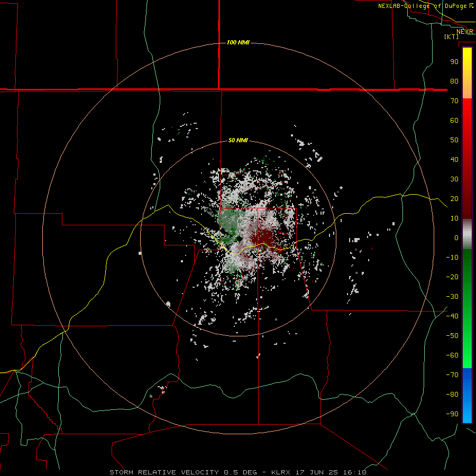Click the -10 value on the velocity scale
This screenshot has height=476, width=476.
coord(452,258)
